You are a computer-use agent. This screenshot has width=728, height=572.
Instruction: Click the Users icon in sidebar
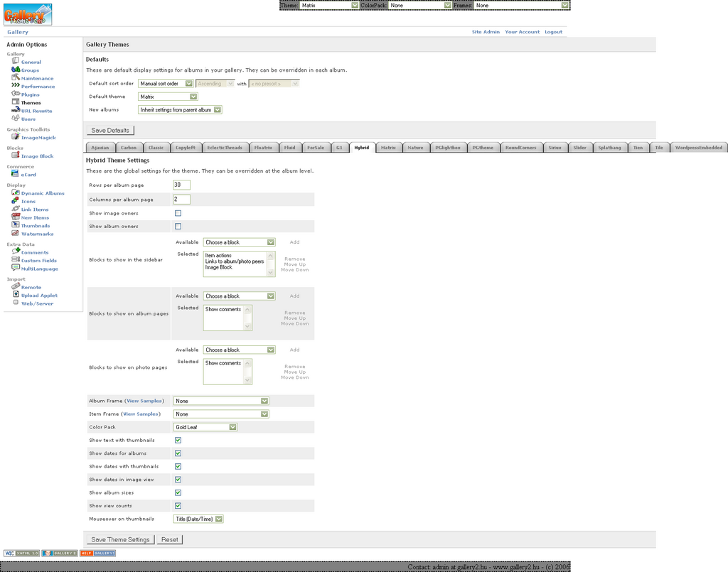16,119
